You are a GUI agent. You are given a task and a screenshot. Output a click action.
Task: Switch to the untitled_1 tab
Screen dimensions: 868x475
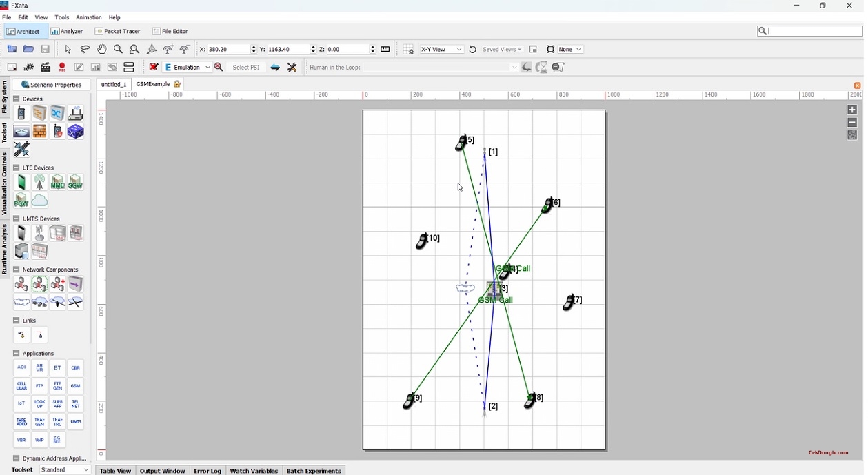[114, 84]
